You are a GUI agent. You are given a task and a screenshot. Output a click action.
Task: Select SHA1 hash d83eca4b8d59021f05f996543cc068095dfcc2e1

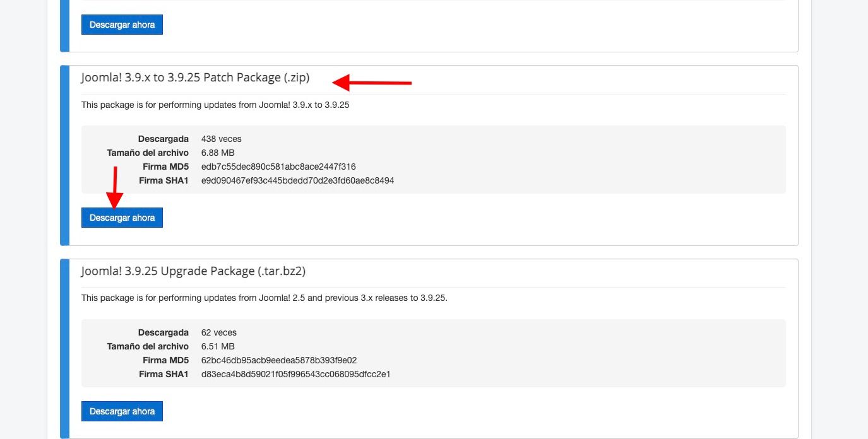pyautogui.click(x=296, y=375)
